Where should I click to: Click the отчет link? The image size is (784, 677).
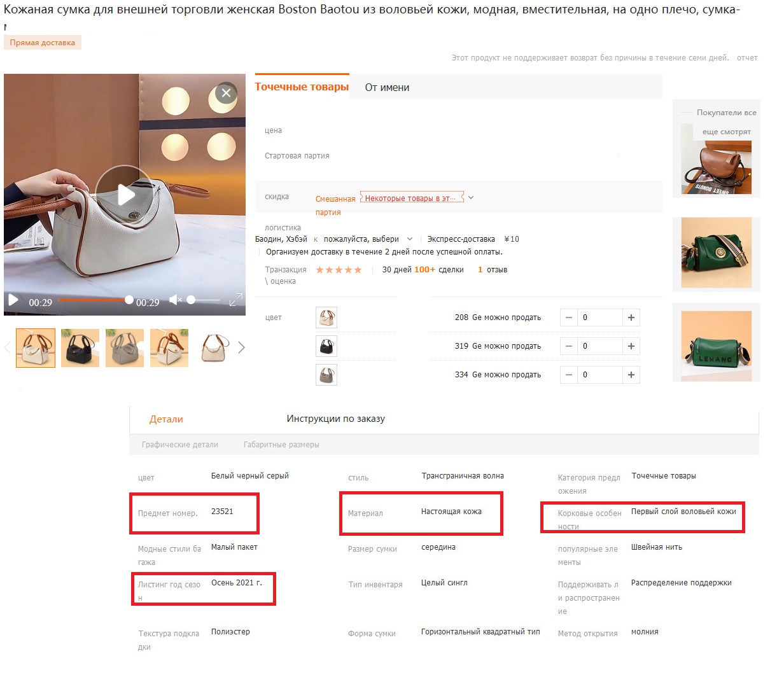(x=747, y=58)
